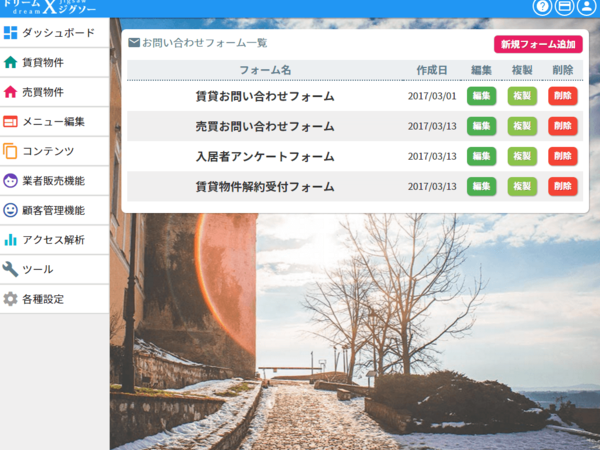The width and height of the screenshot is (600, 450).
Task: Click the green house icon for 賃貸物件
Action: click(10, 62)
